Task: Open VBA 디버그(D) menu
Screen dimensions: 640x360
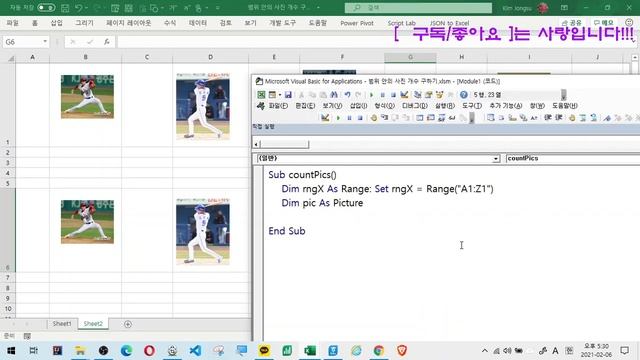Action: click(415, 106)
